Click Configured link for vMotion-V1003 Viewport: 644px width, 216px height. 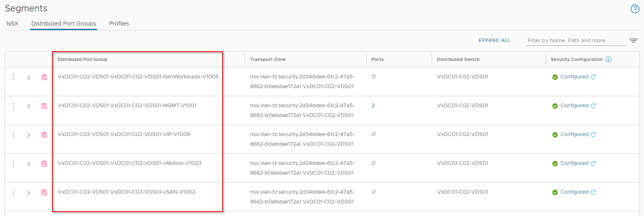(x=574, y=163)
